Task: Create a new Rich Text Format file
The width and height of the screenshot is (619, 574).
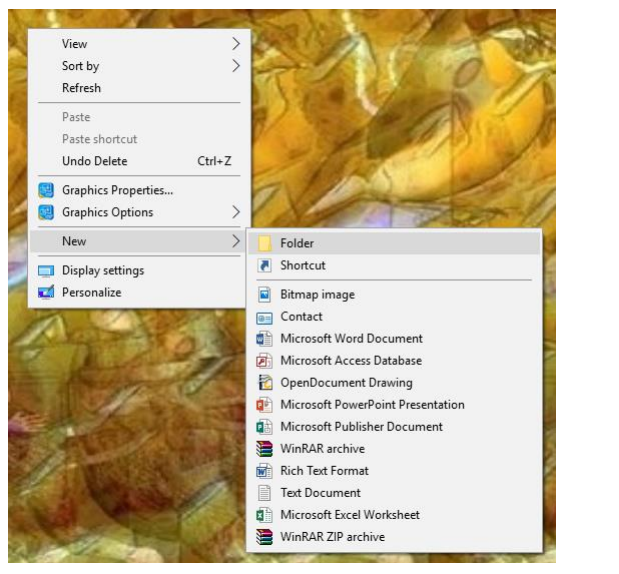Action: click(x=394, y=471)
